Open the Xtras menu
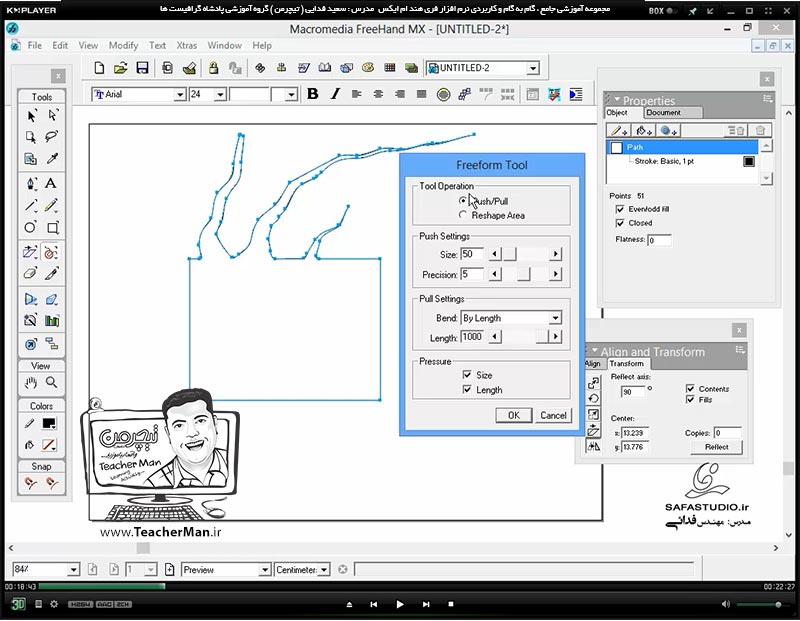This screenshot has height=621, width=800. [x=187, y=45]
